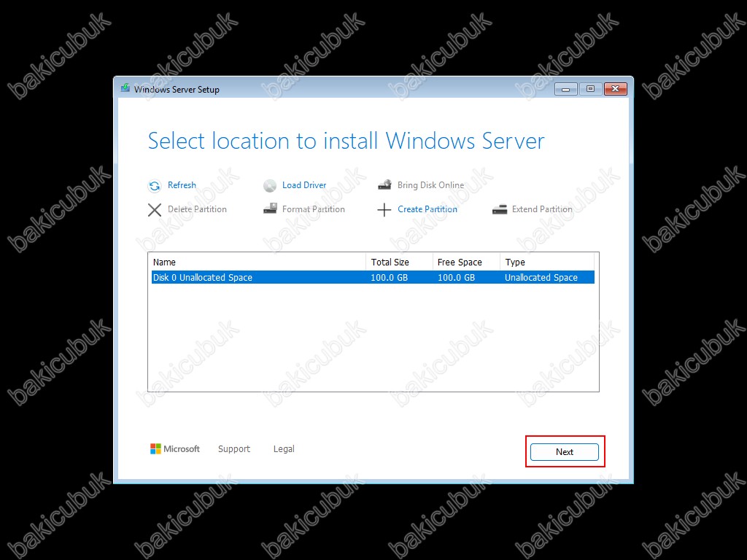Image resolution: width=747 pixels, height=560 pixels.
Task: Click the Format Partition drive icon
Action: 270,209
